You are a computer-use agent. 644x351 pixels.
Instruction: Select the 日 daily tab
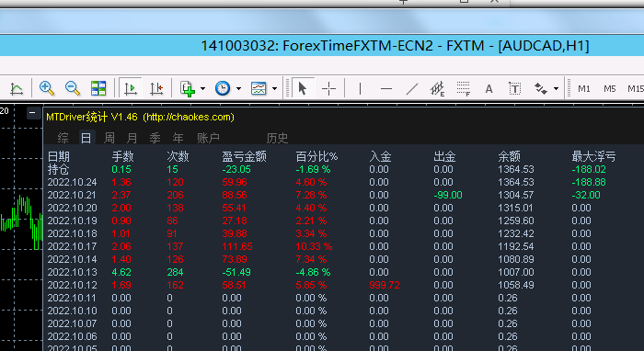pos(86,138)
